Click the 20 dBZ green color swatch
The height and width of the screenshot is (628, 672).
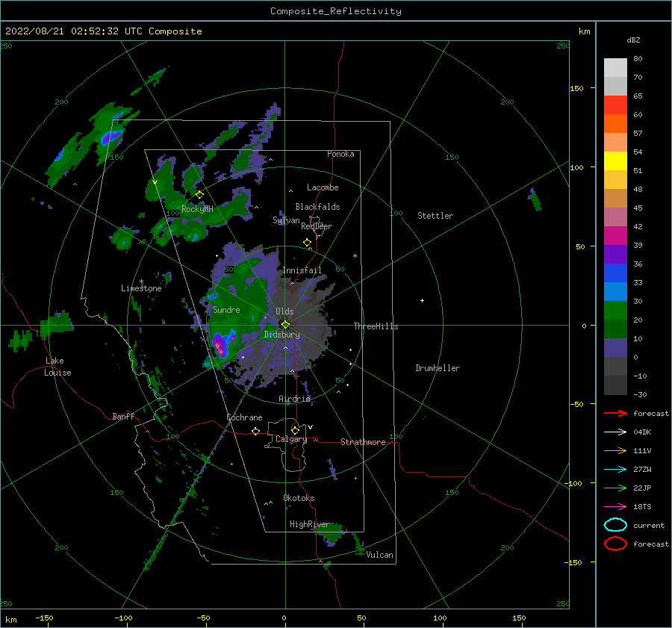click(615, 311)
